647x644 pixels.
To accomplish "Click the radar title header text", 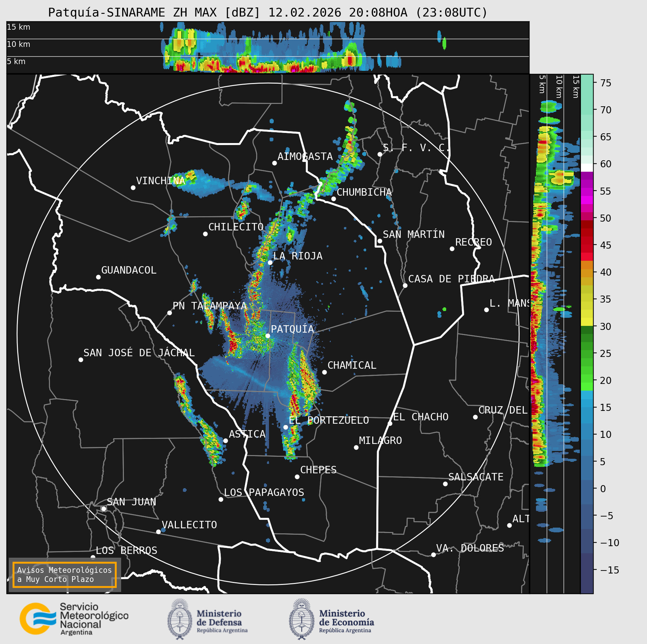I will (x=268, y=13).
